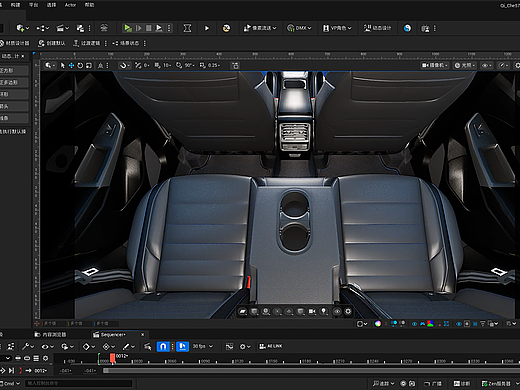The image size is (520, 390).
Task: Choose the Scale tool in viewport toolbar
Action: (89, 65)
